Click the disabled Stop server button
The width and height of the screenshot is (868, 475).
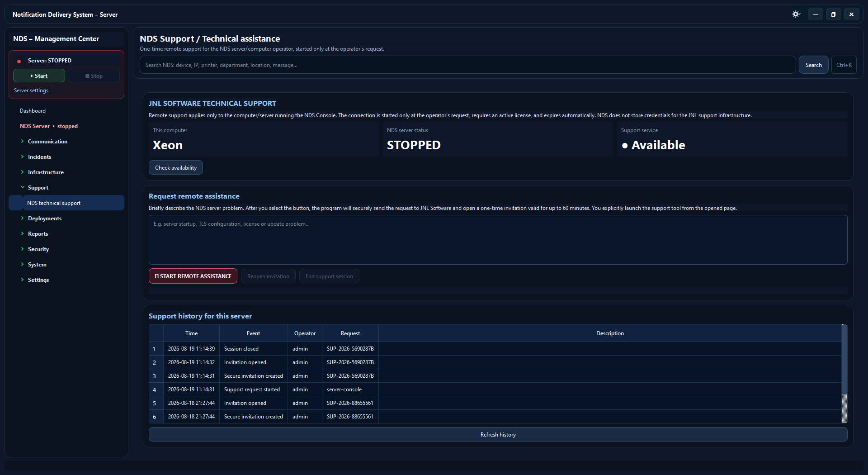pos(94,76)
